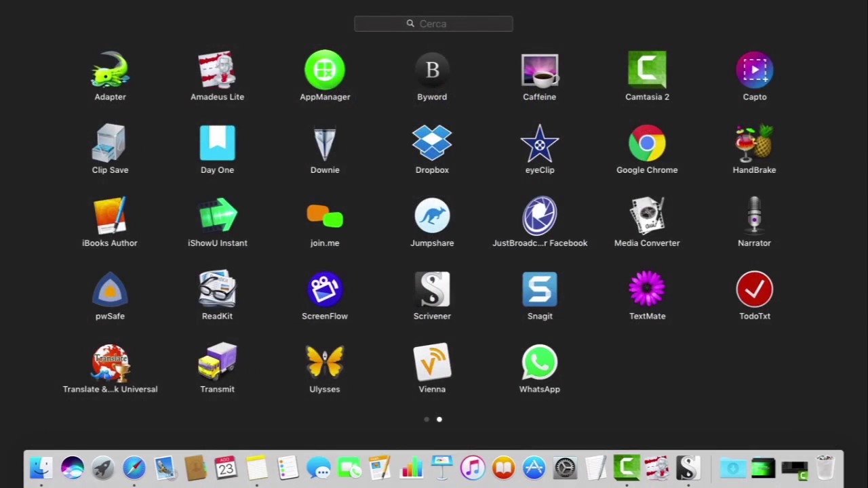Launch iBooks Author
868x488 pixels.
click(x=110, y=216)
